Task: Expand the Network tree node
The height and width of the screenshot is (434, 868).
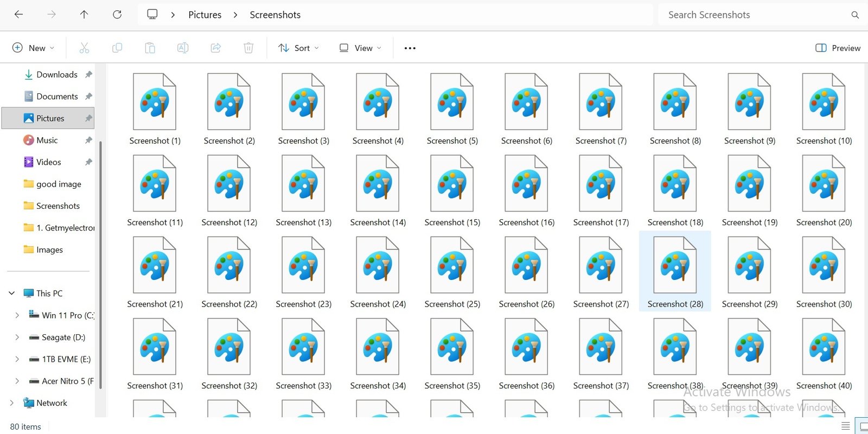Action: point(11,403)
